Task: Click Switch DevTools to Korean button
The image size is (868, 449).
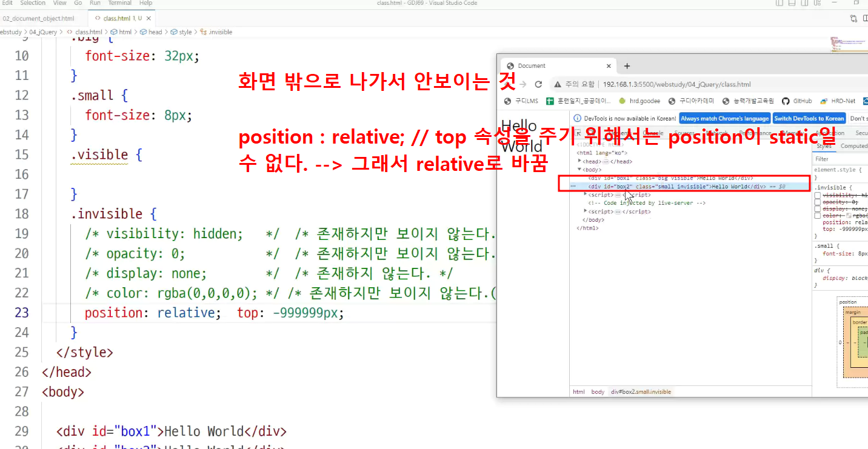Action: click(809, 118)
